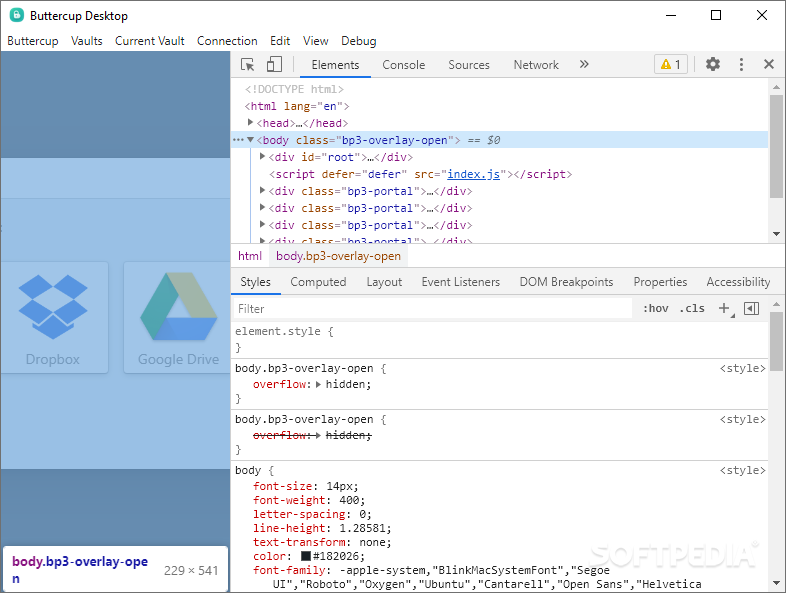Expand the second bp3-portal div

262,208
